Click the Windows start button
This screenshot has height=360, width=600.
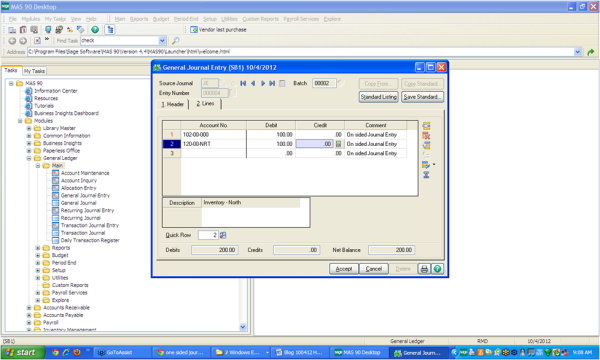point(23,352)
